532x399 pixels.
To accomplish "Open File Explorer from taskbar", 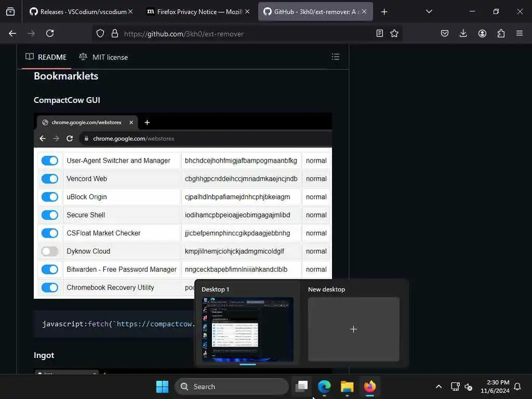I will (347, 387).
